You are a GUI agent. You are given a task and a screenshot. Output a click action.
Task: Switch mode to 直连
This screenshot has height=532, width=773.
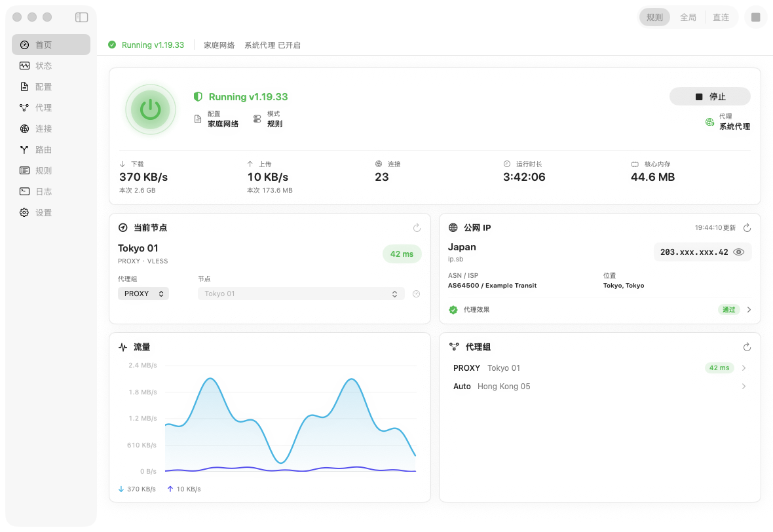721,17
